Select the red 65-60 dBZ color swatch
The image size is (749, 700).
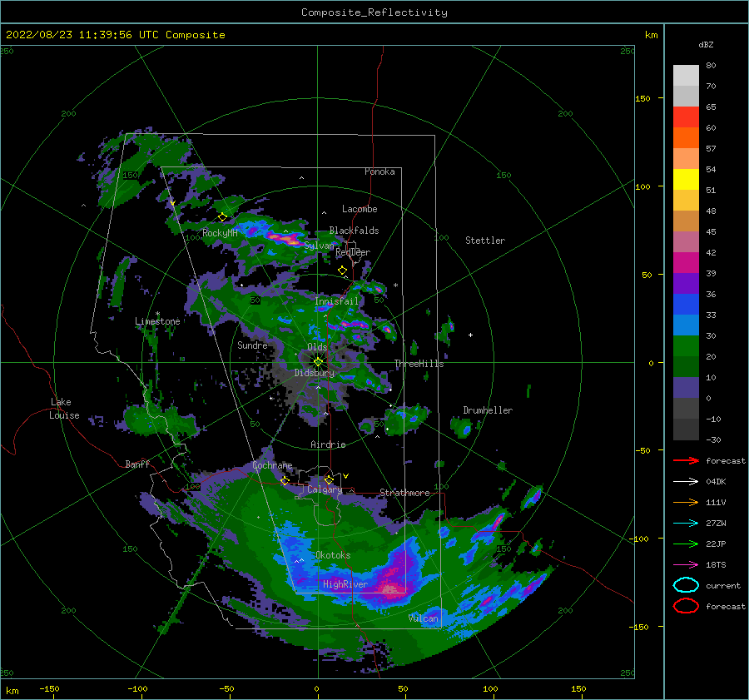point(686,117)
